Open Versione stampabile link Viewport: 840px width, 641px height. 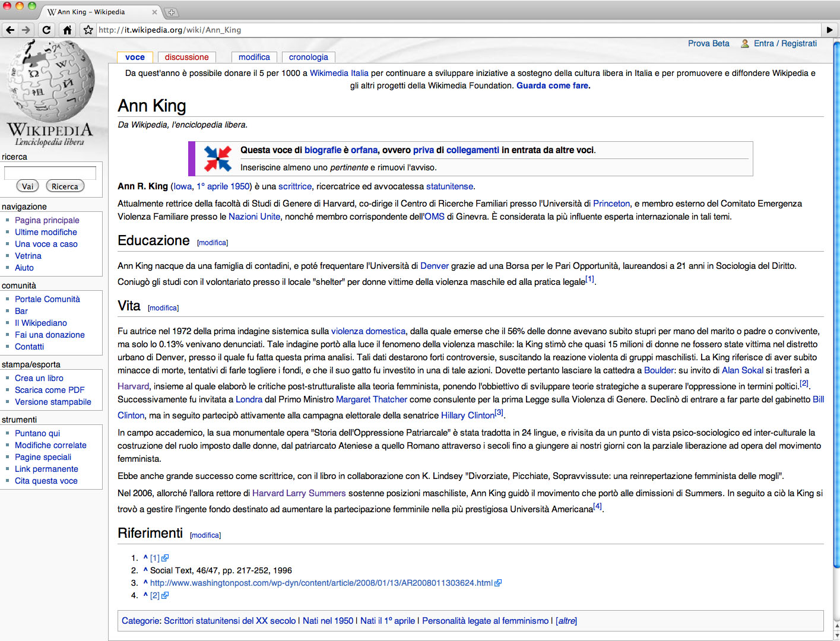(53, 402)
